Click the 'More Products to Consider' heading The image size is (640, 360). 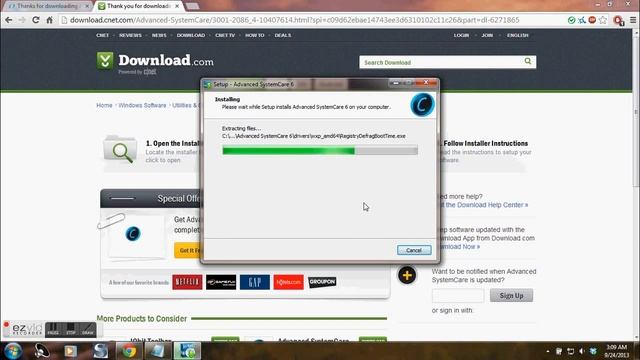click(x=142, y=318)
